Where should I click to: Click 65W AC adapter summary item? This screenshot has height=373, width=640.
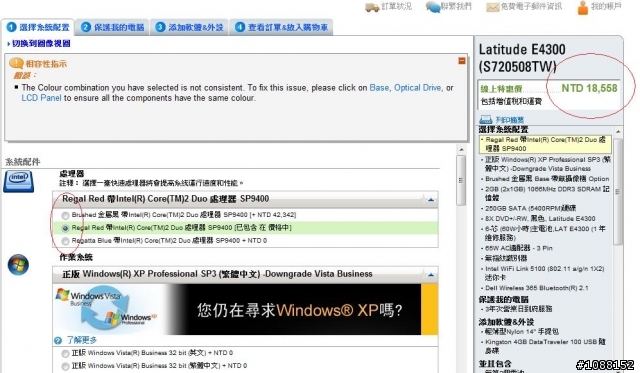pyautogui.click(x=518, y=248)
